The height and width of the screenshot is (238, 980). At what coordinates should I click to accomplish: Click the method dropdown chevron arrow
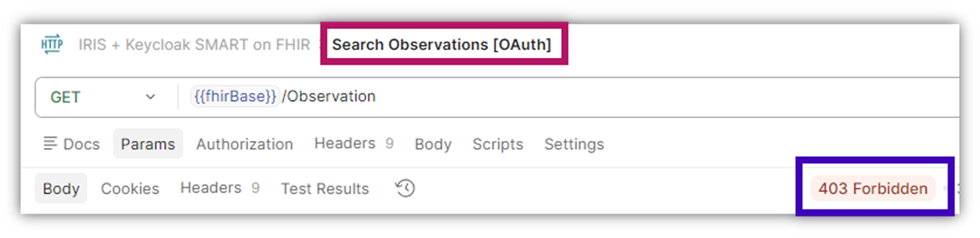point(151,97)
